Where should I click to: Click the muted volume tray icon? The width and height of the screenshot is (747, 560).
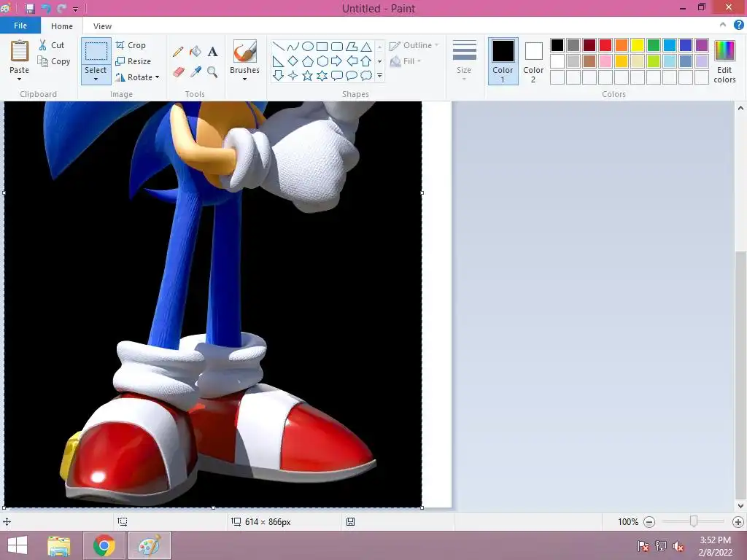[678, 546]
